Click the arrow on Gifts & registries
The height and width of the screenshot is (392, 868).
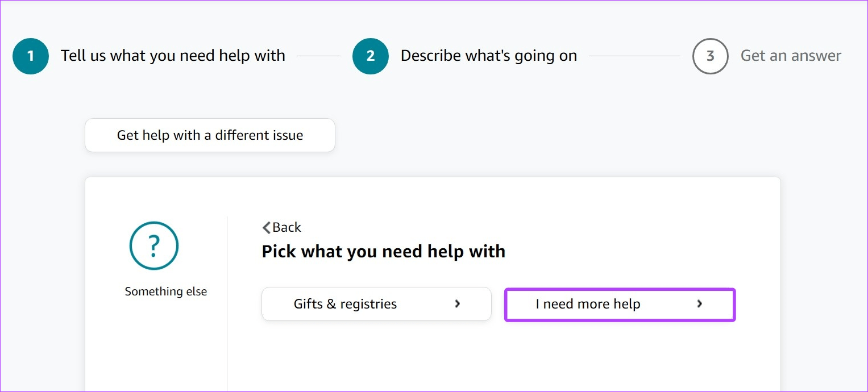point(457,304)
